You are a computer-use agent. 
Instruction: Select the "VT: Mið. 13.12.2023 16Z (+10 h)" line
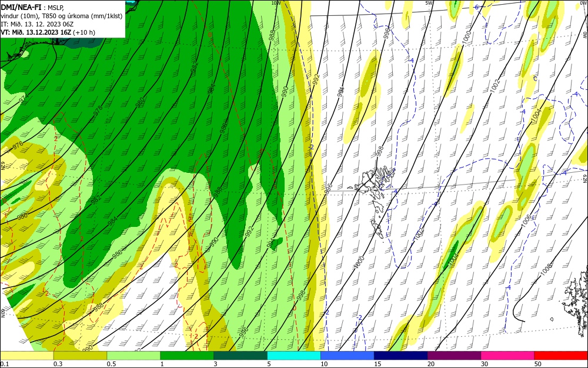click(x=48, y=32)
